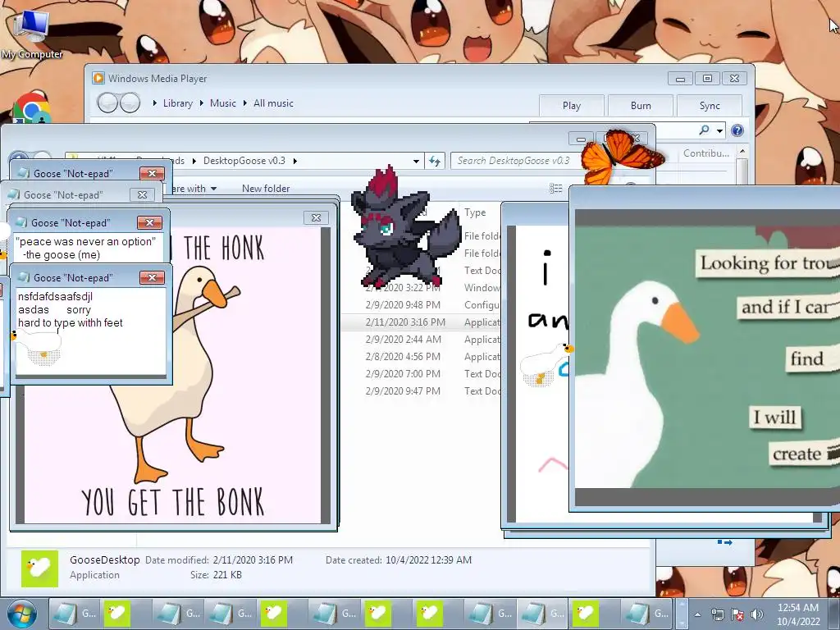Sort by the Type column header

pos(475,212)
